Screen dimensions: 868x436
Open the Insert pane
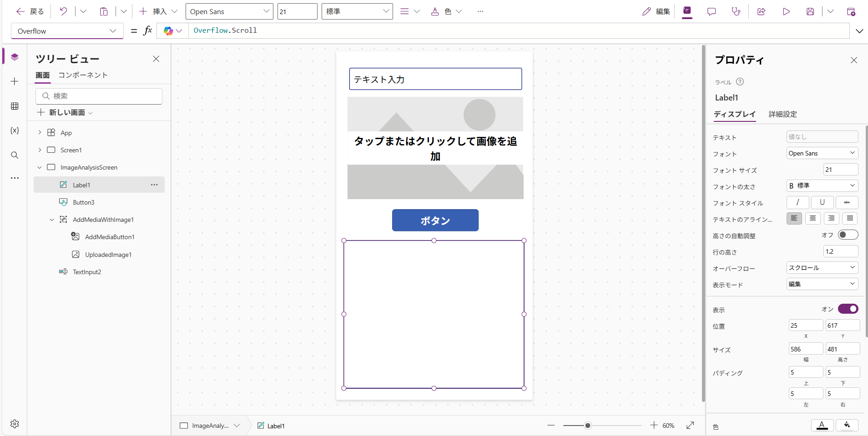14,81
